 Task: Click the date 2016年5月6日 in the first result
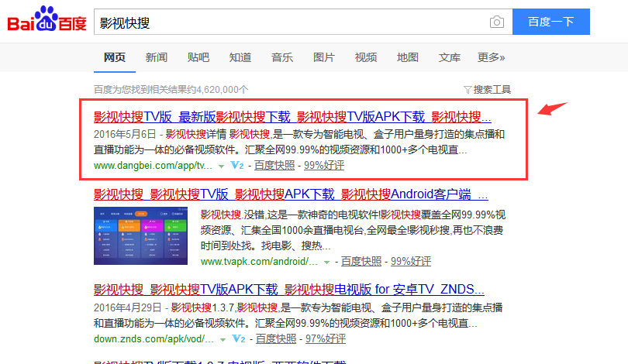click(x=125, y=135)
